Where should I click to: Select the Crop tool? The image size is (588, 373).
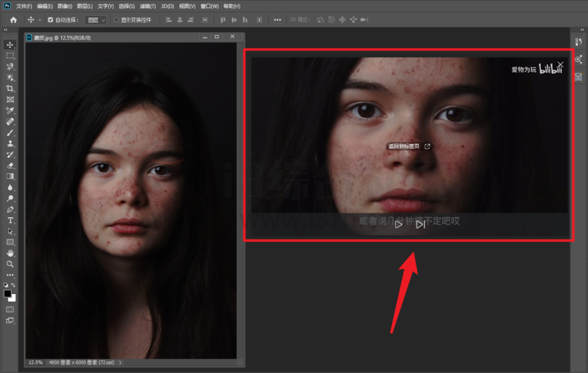[x=10, y=88]
